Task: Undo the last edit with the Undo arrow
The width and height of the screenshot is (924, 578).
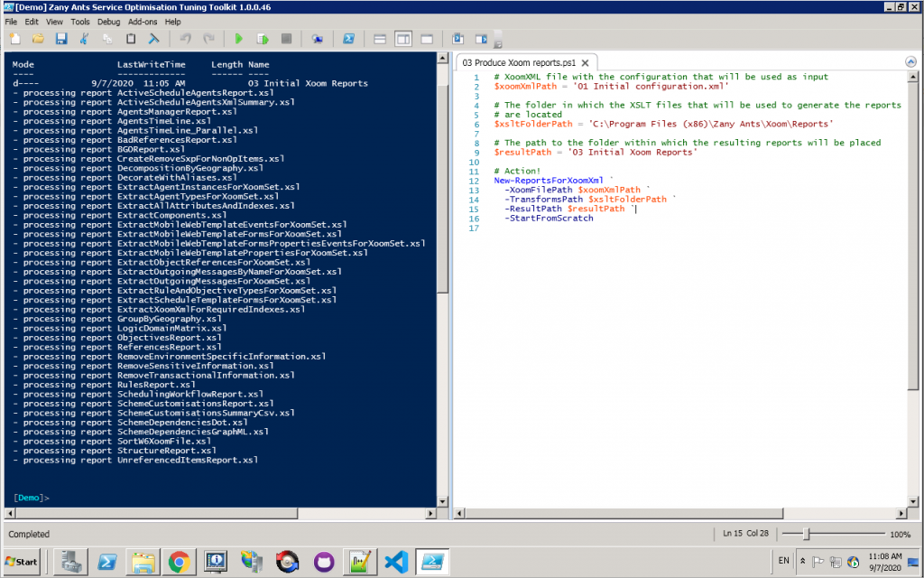Action: [x=186, y=39]
